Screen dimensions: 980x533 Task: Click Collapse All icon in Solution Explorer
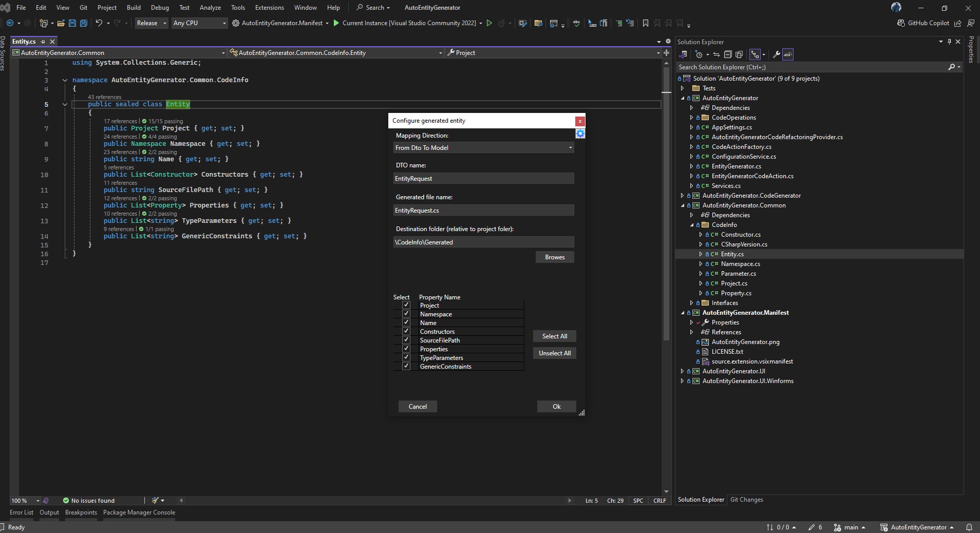[728, 54]
